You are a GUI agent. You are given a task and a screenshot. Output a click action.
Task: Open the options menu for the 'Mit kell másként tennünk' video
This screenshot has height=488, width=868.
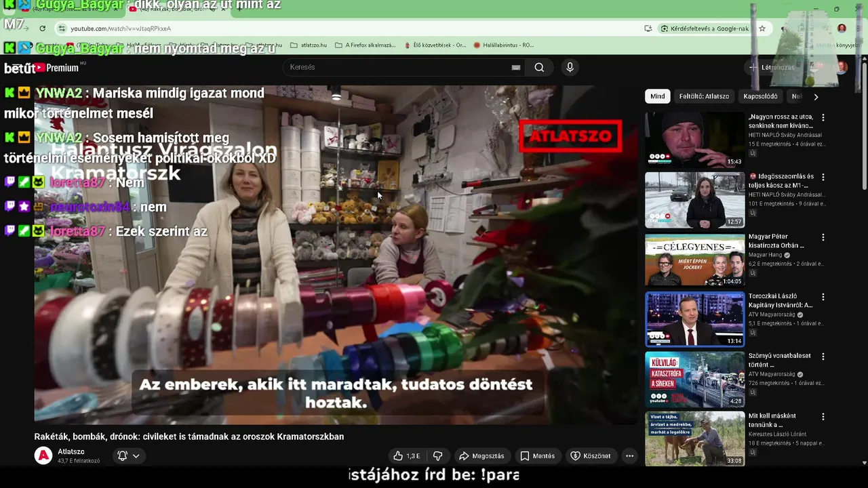coord(823,417)
